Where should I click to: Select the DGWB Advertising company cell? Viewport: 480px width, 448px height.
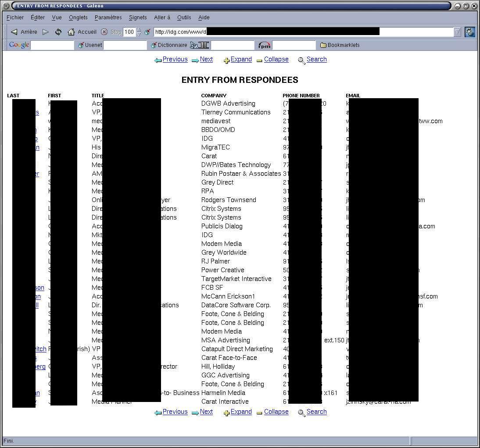pyautogui.click(x=228, y=103)
